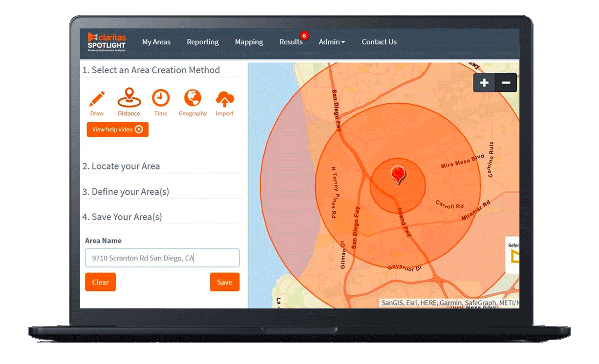This screenshot has height=364, width=599.
Task: Open the Mapping nav item
Action: (249, 42)
